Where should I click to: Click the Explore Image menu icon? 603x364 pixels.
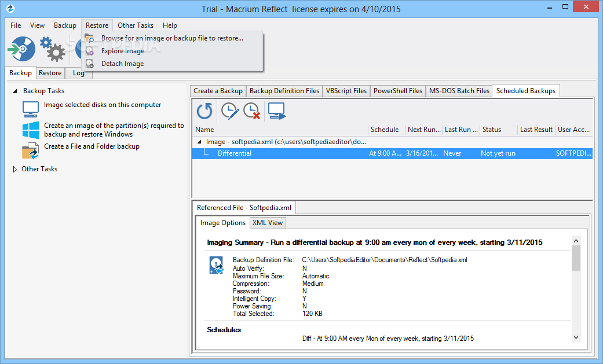(x=90, y=51)
